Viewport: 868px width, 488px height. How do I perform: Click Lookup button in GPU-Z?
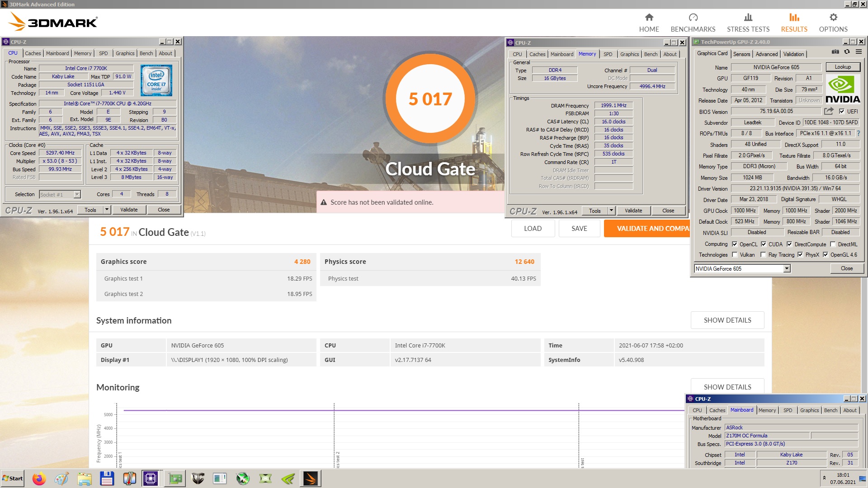843,67
